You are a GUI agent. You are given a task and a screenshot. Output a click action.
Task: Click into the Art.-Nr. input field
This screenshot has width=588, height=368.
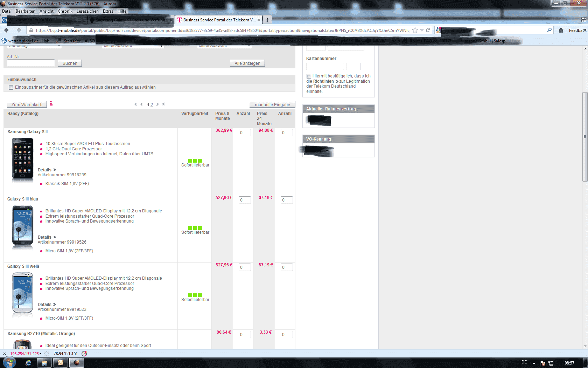(x=31, y=63)
